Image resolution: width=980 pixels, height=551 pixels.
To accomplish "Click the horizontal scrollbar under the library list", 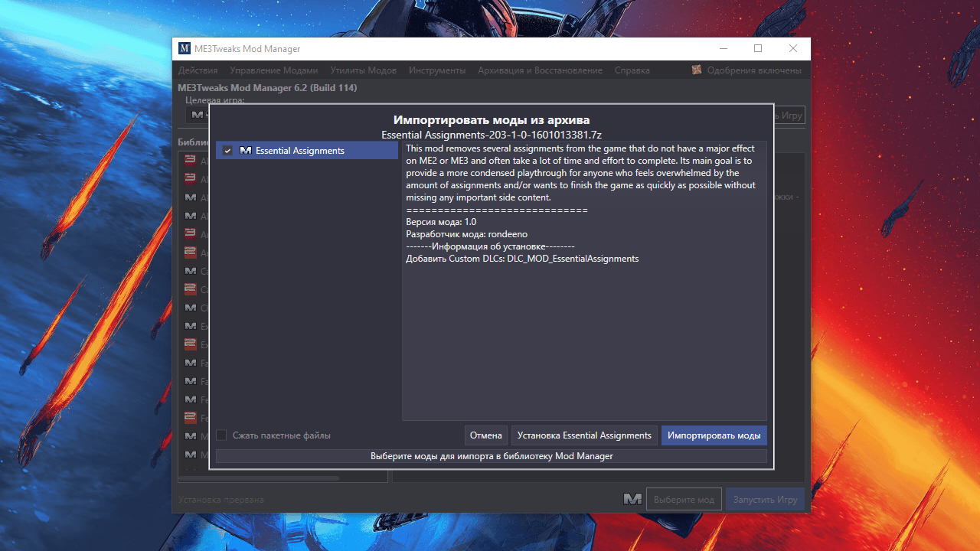I will [x=259, y=478].
